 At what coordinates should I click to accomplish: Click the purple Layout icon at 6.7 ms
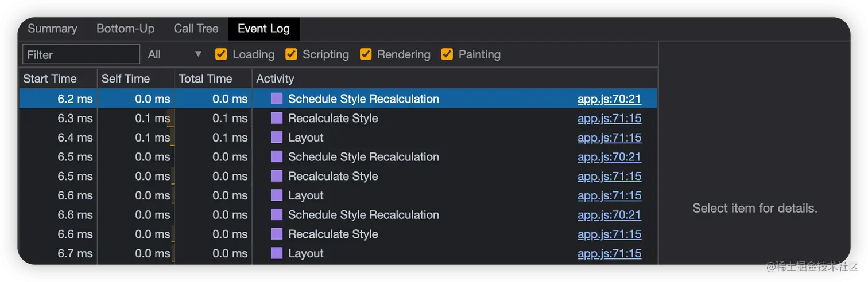tap(277, 253)
